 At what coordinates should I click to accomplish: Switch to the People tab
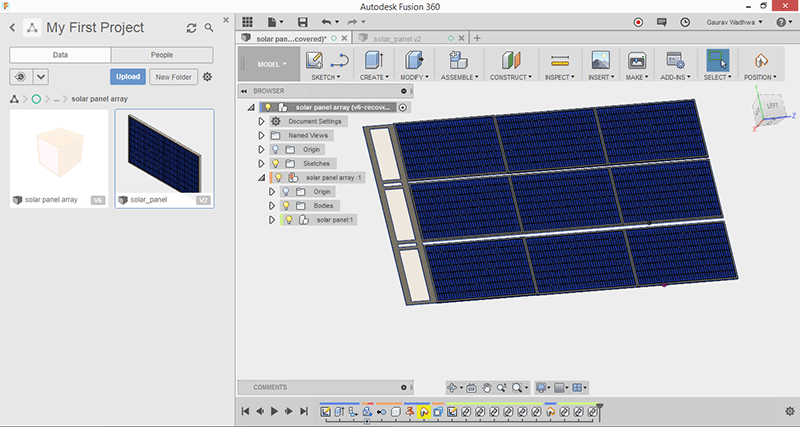coord(161,55)
